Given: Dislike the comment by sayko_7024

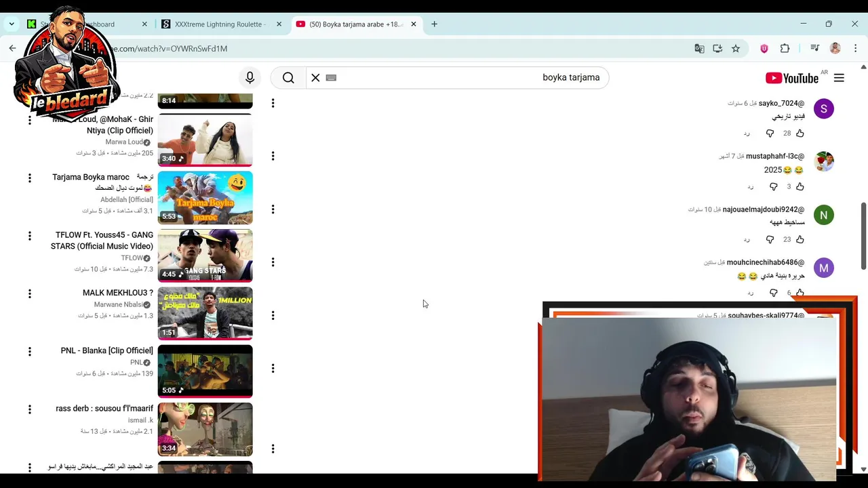Looking at the screenshot, I should click(x=770, y=134).
